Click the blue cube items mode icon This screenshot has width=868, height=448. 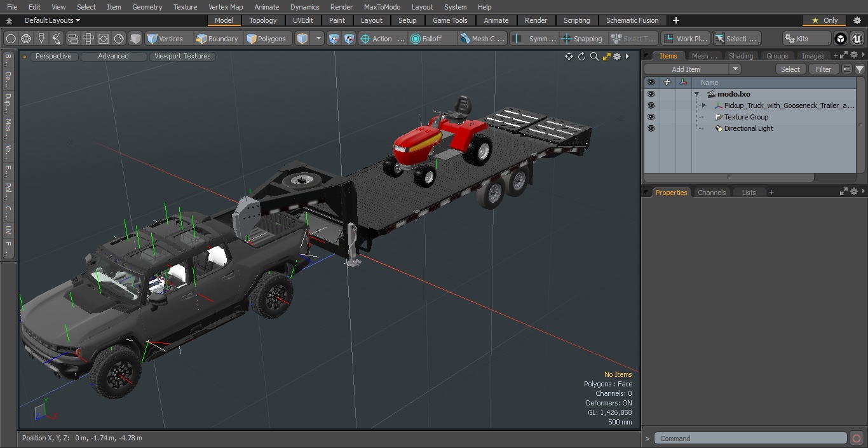(x=302, y=39)
